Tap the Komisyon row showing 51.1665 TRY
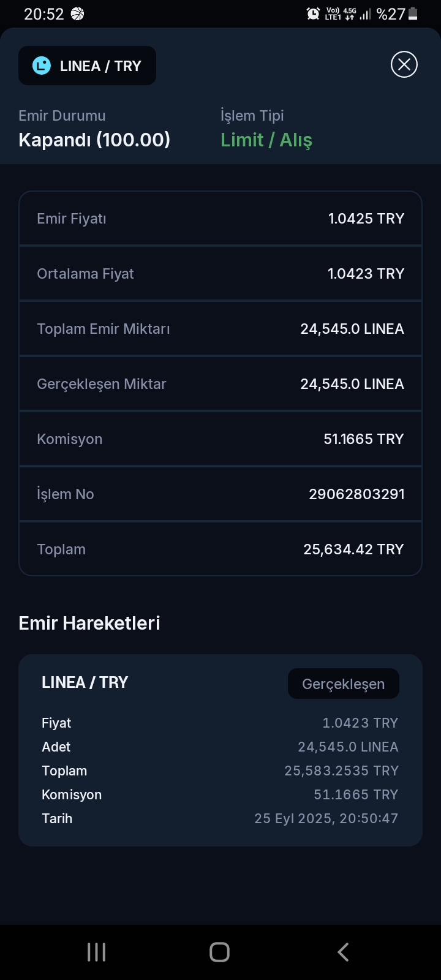The image size is (441, 980). [221, 439]
